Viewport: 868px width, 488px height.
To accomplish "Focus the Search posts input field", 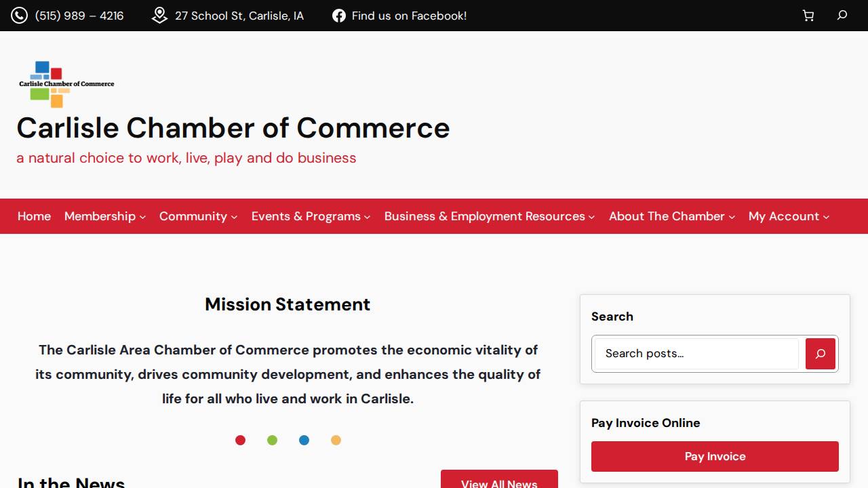I will click(697, 354).
